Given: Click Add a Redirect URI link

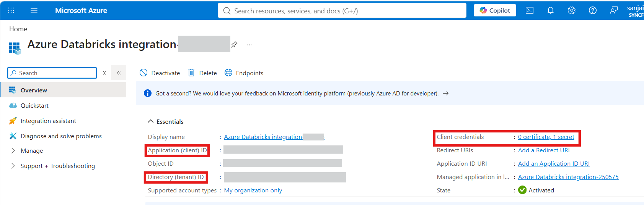Looking at the screenshot, I should (544, 150).
